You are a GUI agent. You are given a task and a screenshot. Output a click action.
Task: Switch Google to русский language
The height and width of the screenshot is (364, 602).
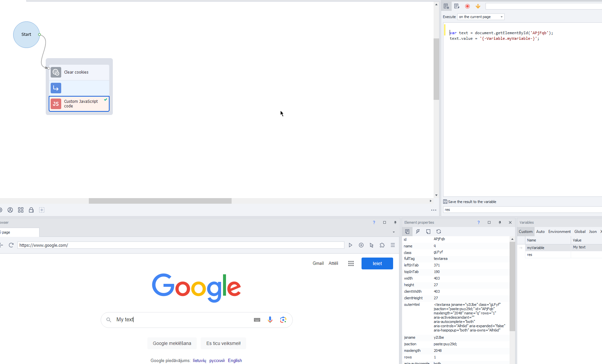(217, 360)
